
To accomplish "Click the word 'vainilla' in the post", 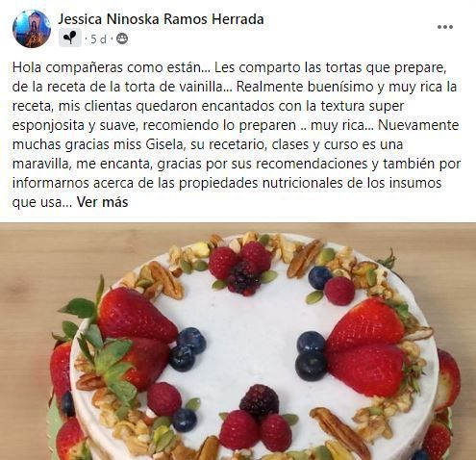I will coord(205,87).
